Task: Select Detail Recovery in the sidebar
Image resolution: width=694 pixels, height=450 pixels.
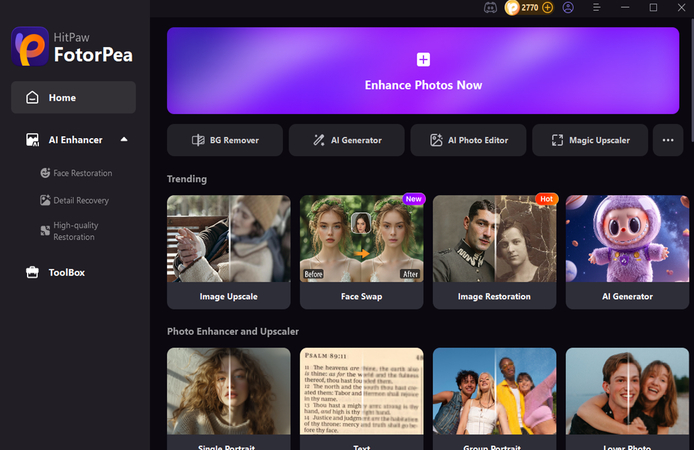Action: tap(74, 200)
